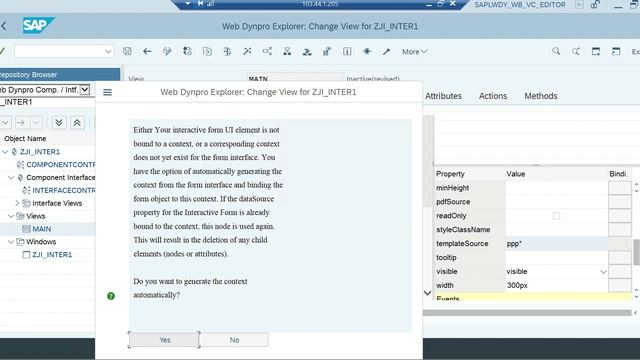
Task: Open the More toolbar menu
Action: [x=414, y=51]
